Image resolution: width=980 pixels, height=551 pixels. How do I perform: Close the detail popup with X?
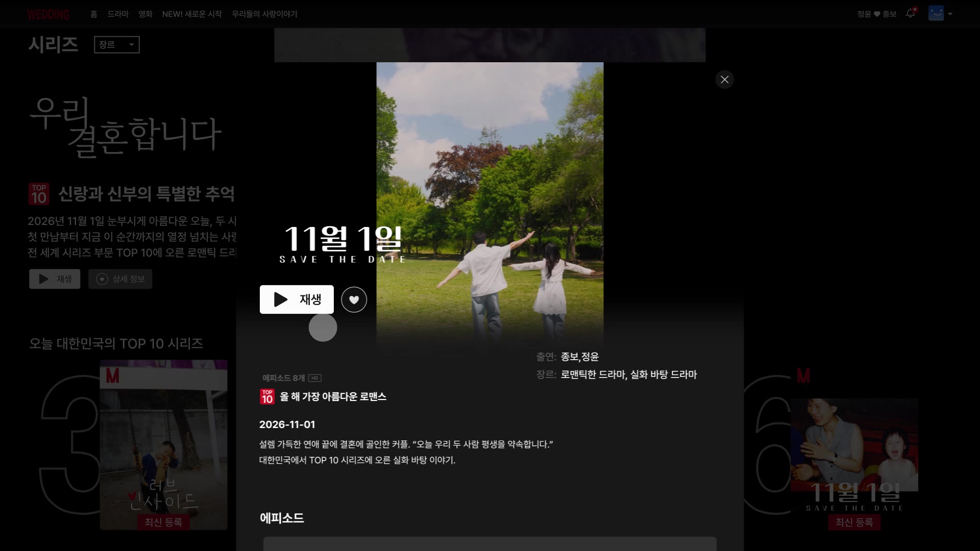pyautogui.click(x=724, y=80)
